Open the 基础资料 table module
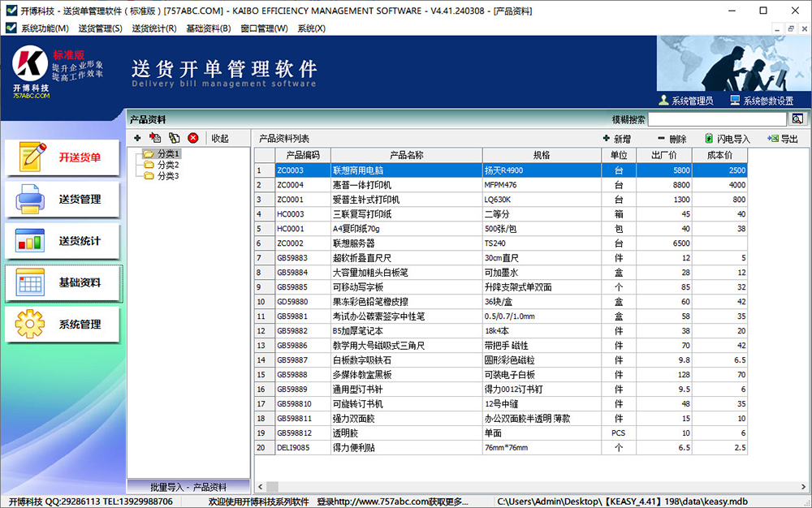This screenshot has width=812, height=508. pyautogui.click(x=63, y=282)
